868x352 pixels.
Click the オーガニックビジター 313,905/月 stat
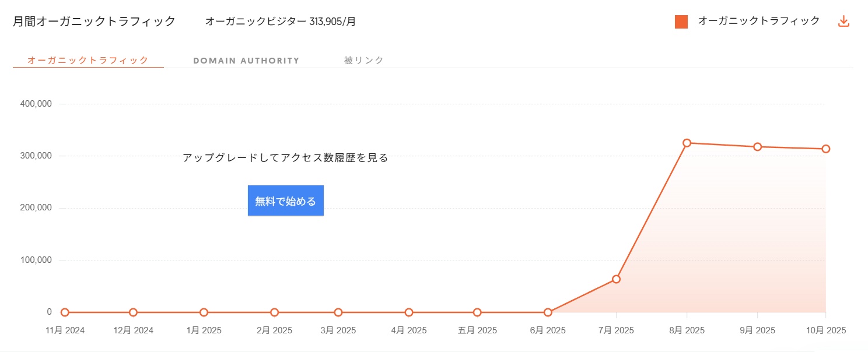(x=280, y=22)
